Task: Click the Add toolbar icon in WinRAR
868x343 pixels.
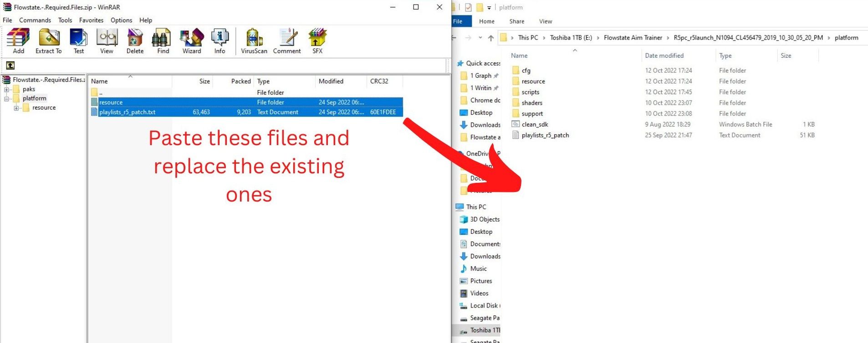Action: coord(18,41)
